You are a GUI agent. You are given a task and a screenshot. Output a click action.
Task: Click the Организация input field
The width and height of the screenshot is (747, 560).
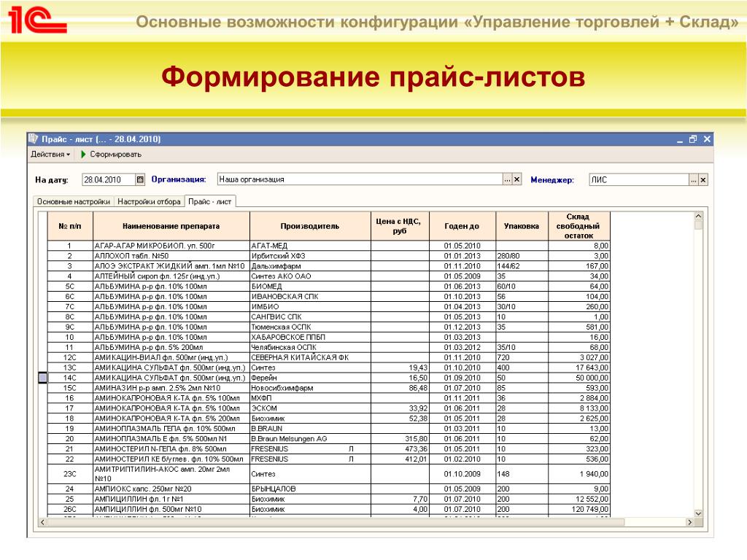(360, 179)
